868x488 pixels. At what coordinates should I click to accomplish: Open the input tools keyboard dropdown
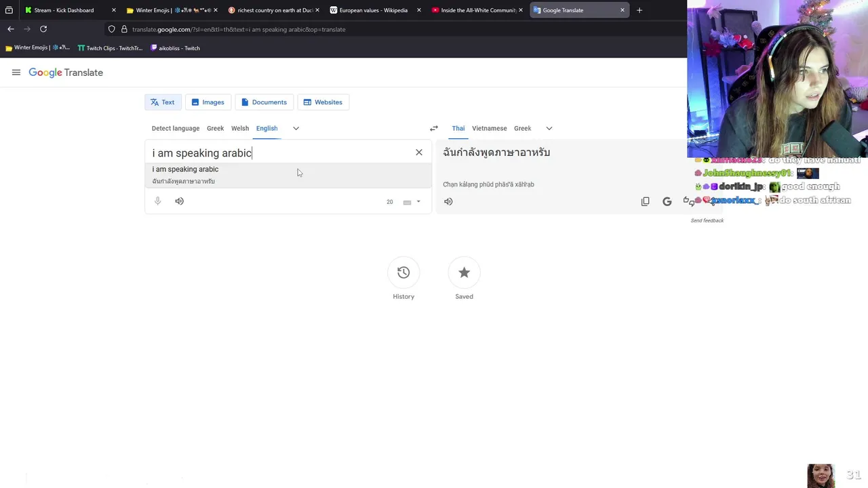click(x=412, y=202)
